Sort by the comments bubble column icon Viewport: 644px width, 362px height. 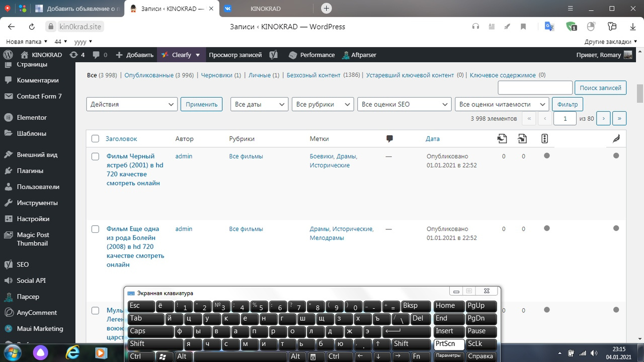pyautogui.click(x=389, y=139)
